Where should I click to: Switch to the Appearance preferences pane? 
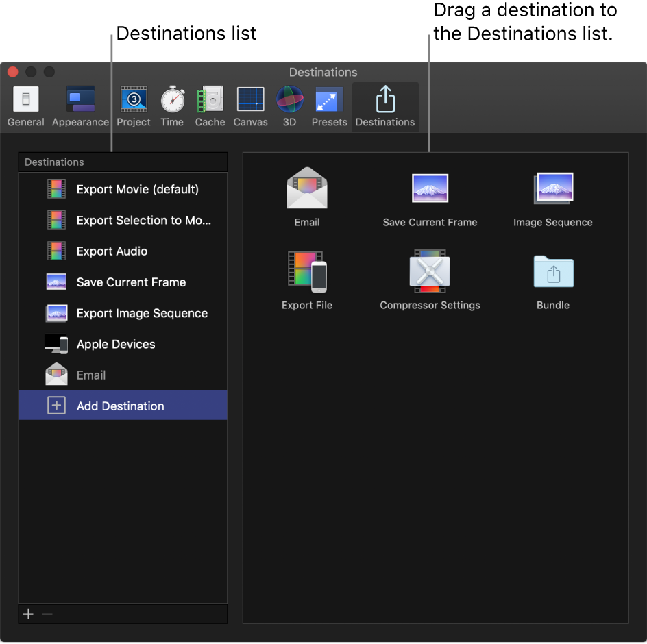[x=80, y=106]
